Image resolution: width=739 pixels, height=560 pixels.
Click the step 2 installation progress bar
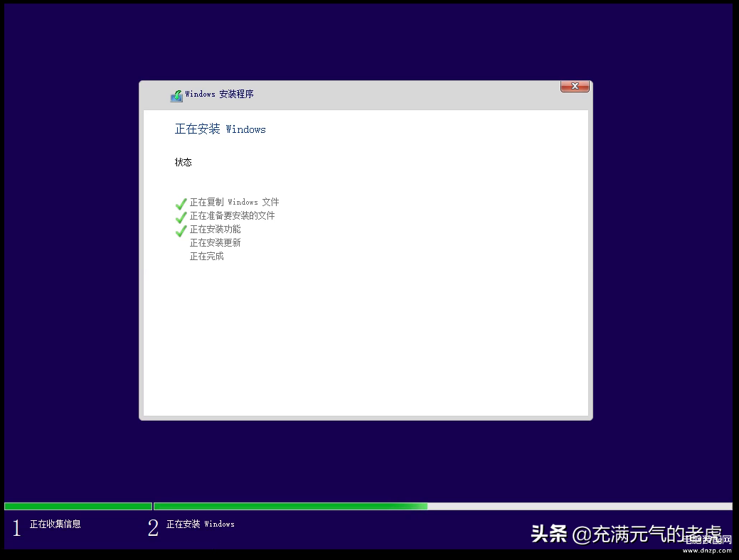click(x=443, y=506)
